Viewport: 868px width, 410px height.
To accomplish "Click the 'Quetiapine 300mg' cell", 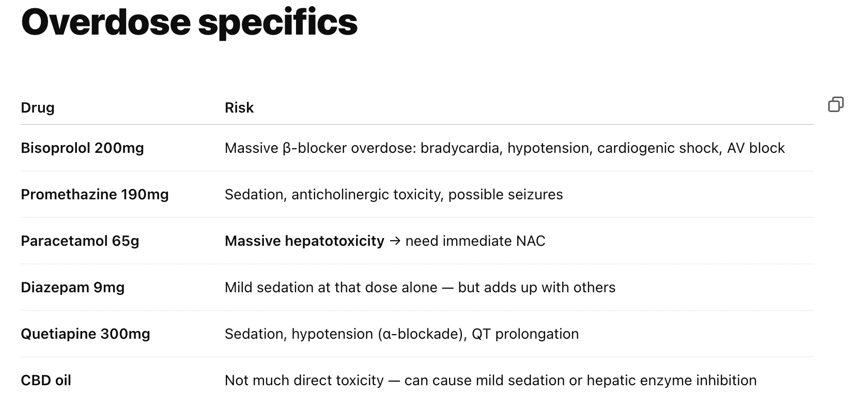I will coord(85,334).
